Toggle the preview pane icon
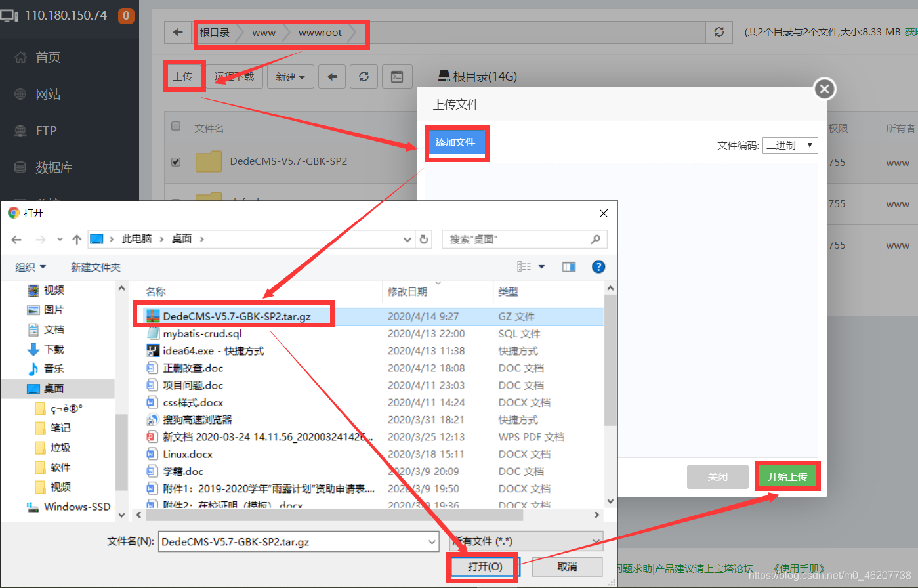 (569, 266)
